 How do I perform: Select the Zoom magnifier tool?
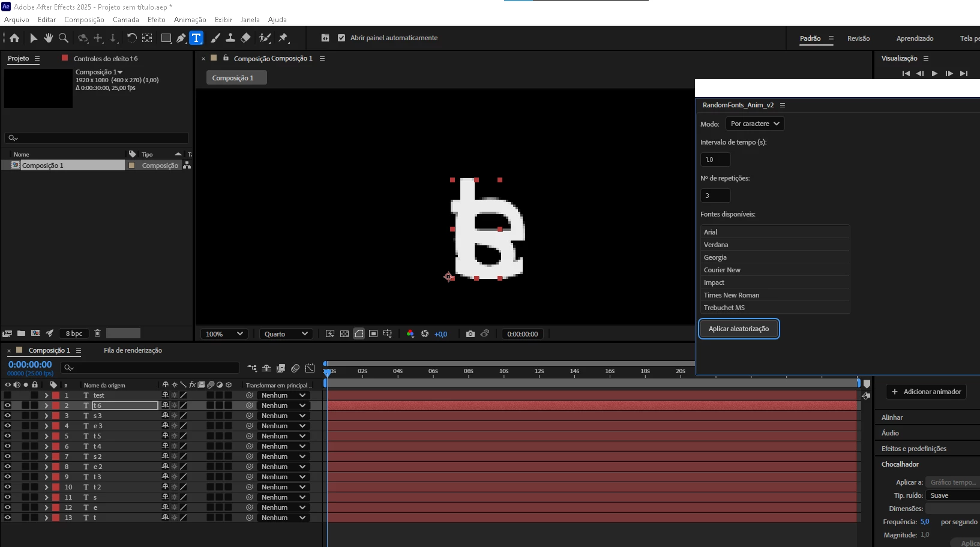click(64, 38)
